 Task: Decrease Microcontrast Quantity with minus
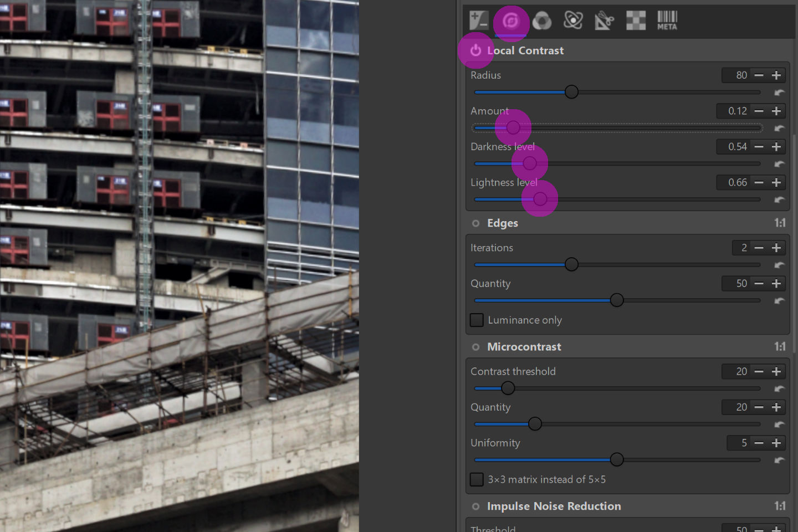759,407
